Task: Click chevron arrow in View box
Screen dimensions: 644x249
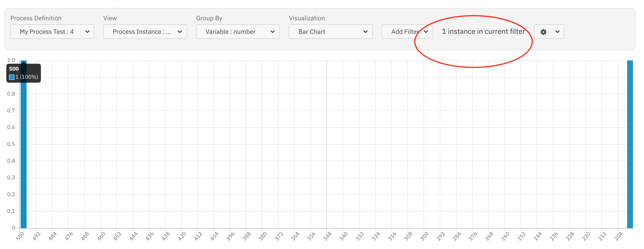Action: pos(180,32)
